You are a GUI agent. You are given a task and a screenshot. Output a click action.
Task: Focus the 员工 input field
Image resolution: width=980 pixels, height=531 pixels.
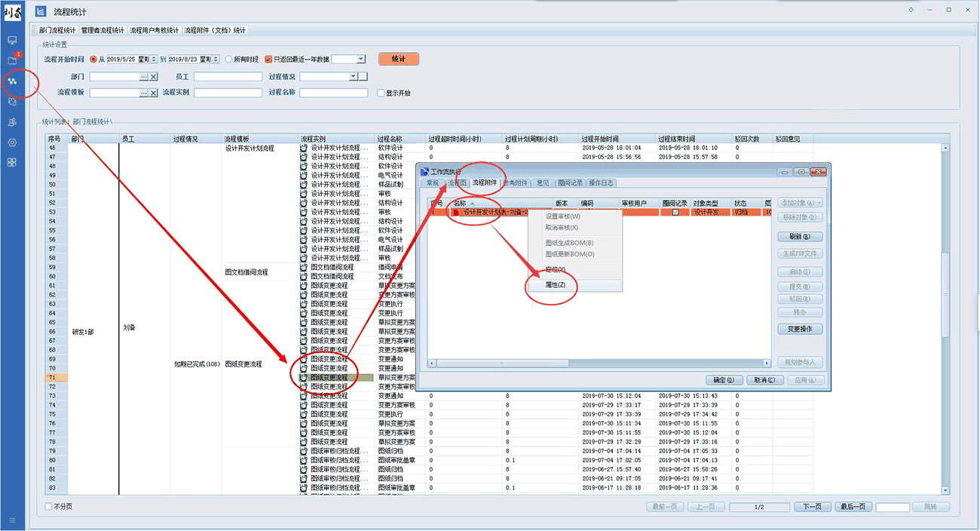coord(228,77)
